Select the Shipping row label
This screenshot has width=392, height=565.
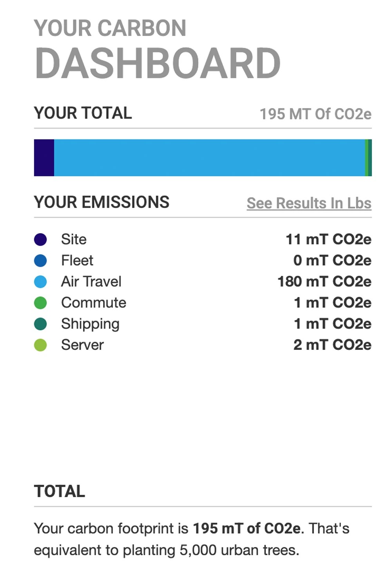[90, 324]
